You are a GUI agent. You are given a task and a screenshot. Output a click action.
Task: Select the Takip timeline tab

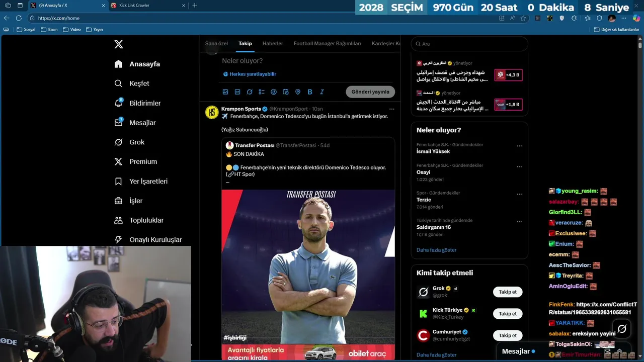[x=245, y=44]
